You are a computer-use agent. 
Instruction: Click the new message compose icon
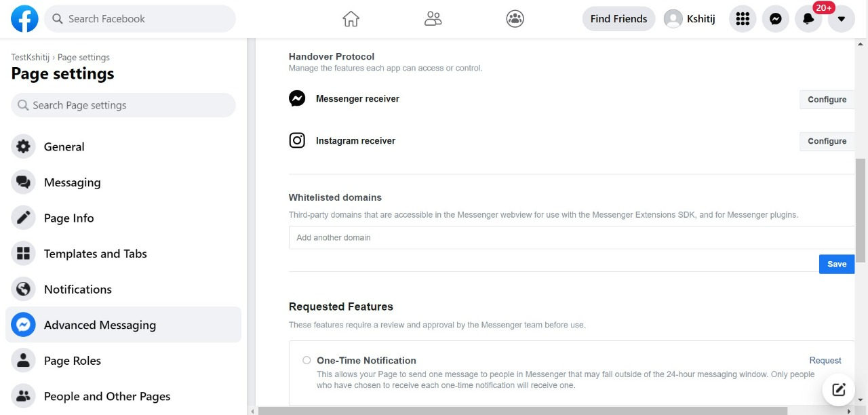839,389
